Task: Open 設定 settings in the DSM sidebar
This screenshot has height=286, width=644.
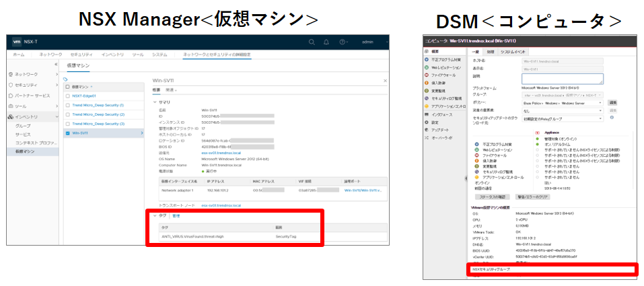Action: pos(433,122)
